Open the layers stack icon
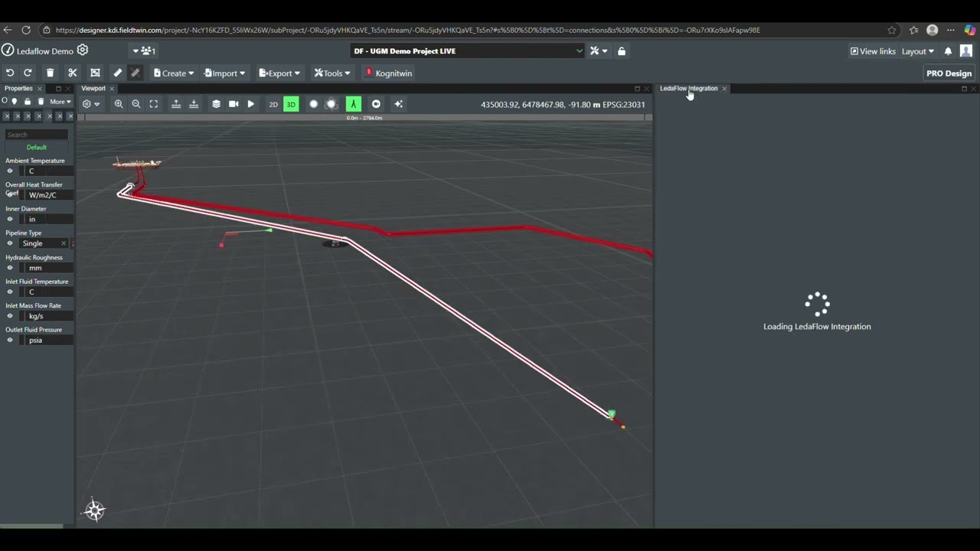Viewport: 980px width, 551px height. (x=216, y=104)
